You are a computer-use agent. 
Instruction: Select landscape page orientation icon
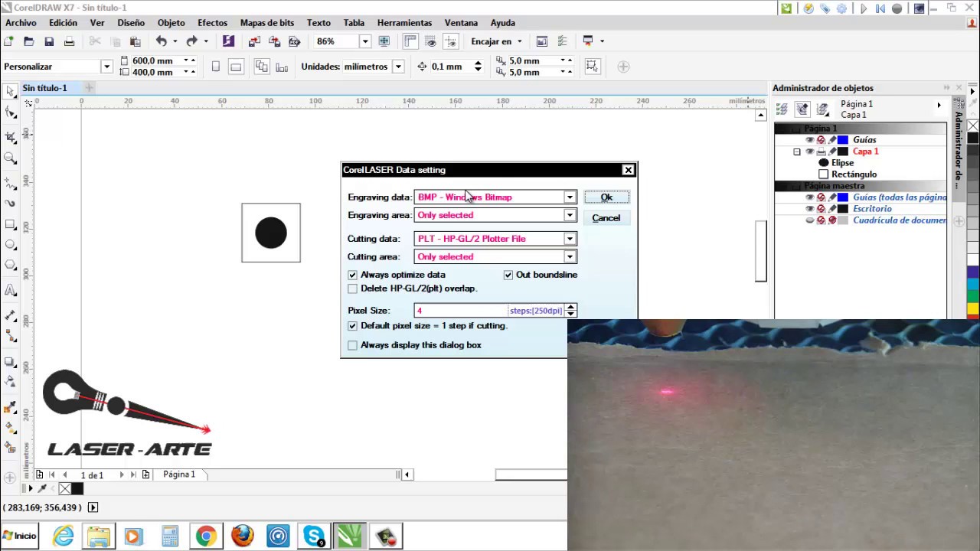click(236, 67)
